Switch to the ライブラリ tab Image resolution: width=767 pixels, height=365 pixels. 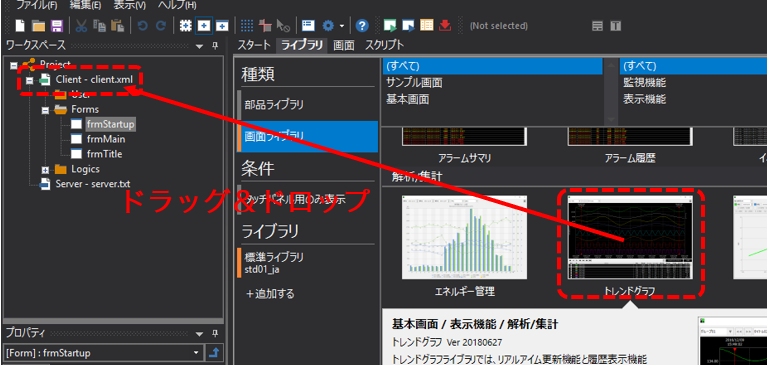[x=302, y=46]
